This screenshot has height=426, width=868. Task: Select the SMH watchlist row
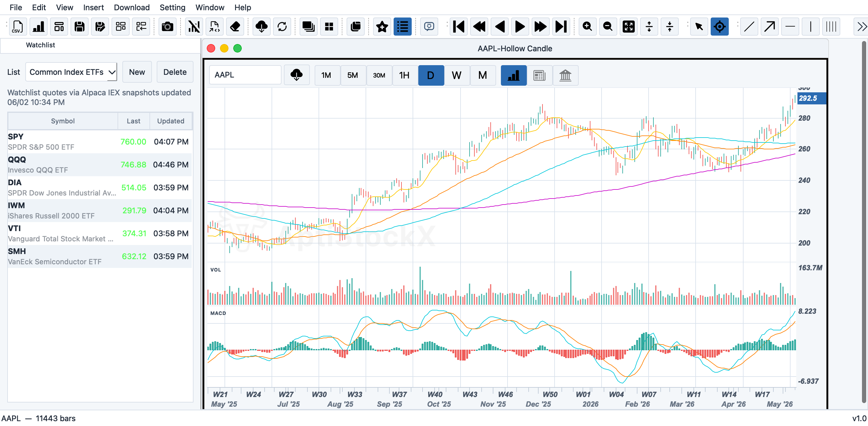coord(100,256)
